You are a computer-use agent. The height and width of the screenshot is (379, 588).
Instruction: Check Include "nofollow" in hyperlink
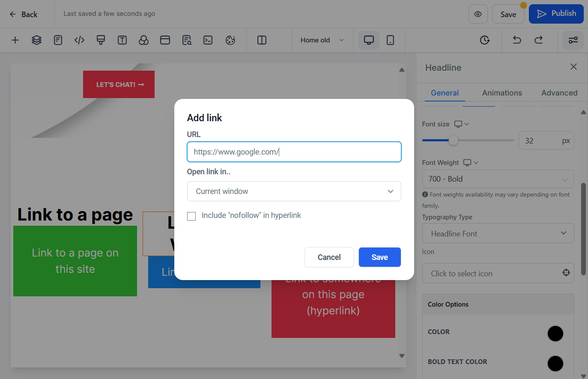tap(191, 216)
